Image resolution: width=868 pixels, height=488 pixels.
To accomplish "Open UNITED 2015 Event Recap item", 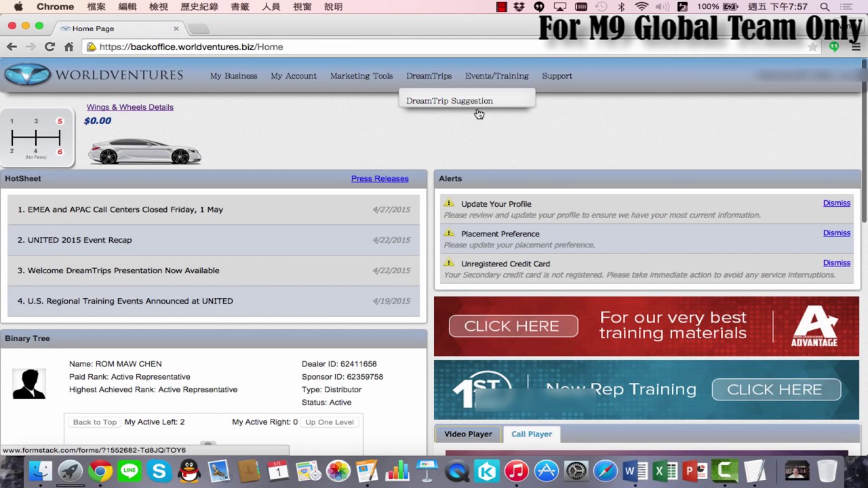I will 214,240.
